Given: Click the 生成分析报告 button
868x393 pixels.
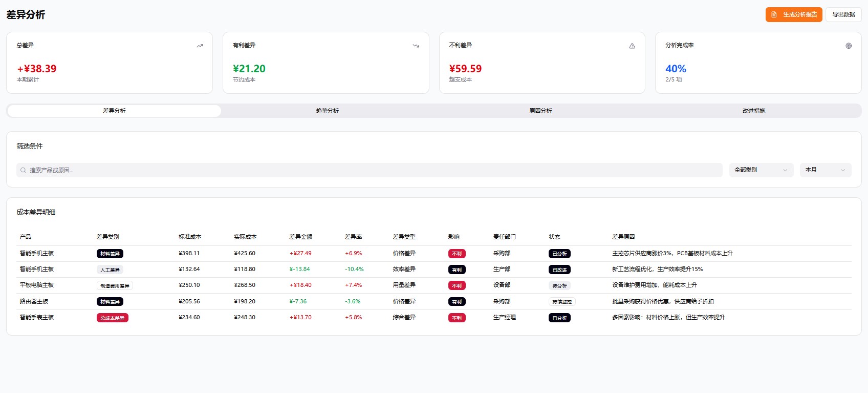Looking at the screenshot, I should click(x=794, y=15).
